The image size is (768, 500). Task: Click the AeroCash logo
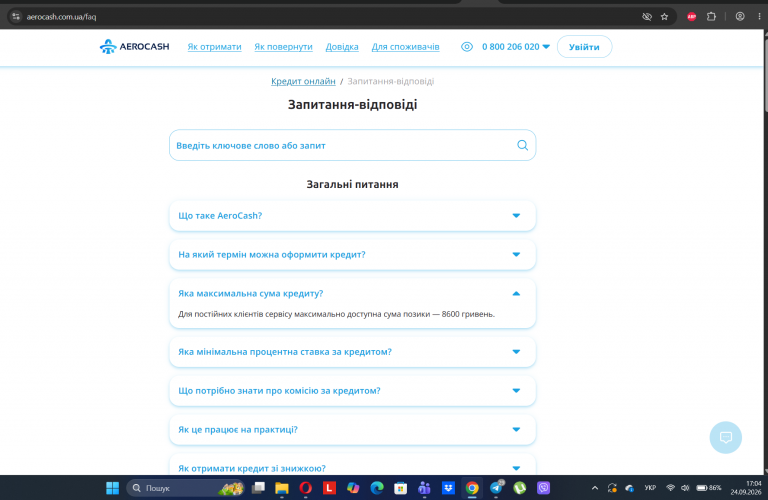tap(134, 47)
